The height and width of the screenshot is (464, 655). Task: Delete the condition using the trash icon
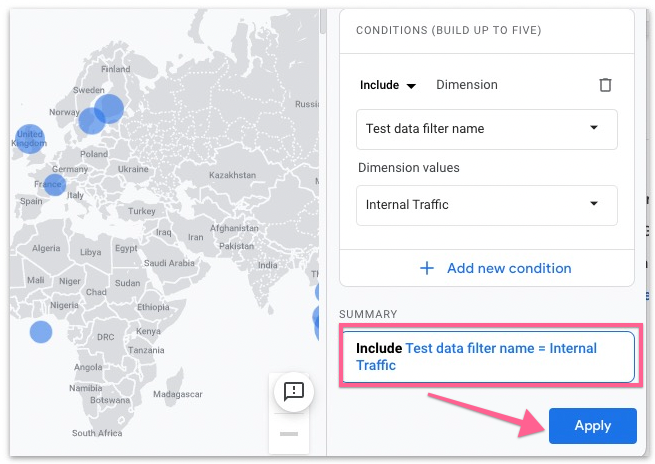coord(605,85)
